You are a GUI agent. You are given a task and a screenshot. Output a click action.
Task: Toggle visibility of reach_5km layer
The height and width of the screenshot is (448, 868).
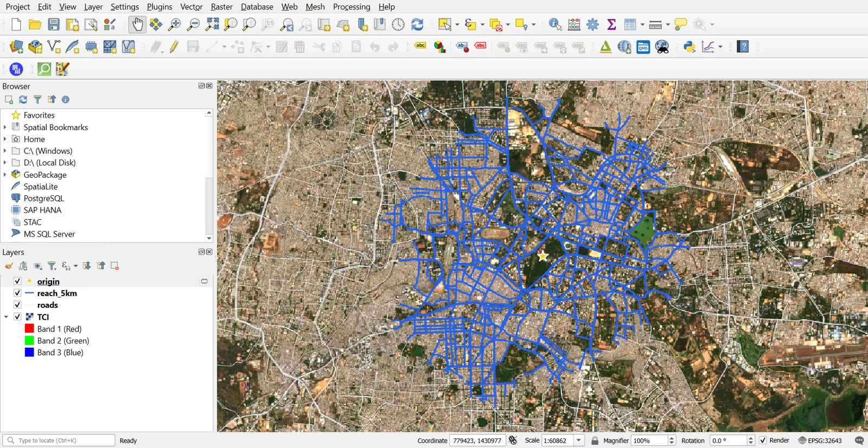tap(17, 293)
